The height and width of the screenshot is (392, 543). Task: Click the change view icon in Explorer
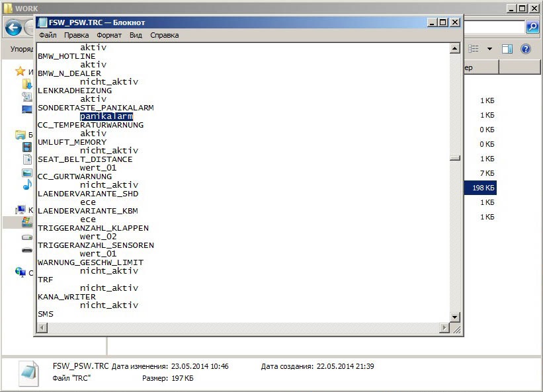click(x=474, y=49)
